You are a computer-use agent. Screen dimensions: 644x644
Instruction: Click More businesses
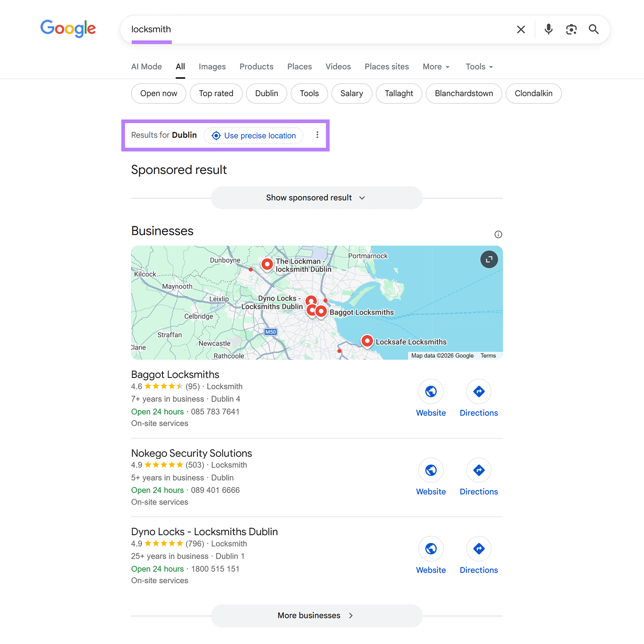click(x=316, y=615)
